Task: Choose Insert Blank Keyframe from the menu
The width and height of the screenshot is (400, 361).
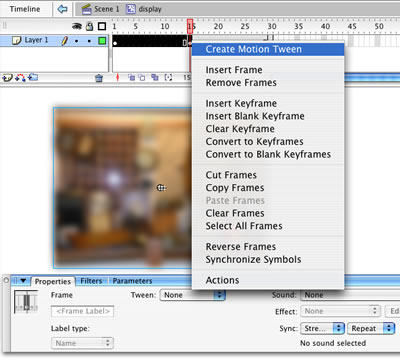Action: [x=268, y=116]
